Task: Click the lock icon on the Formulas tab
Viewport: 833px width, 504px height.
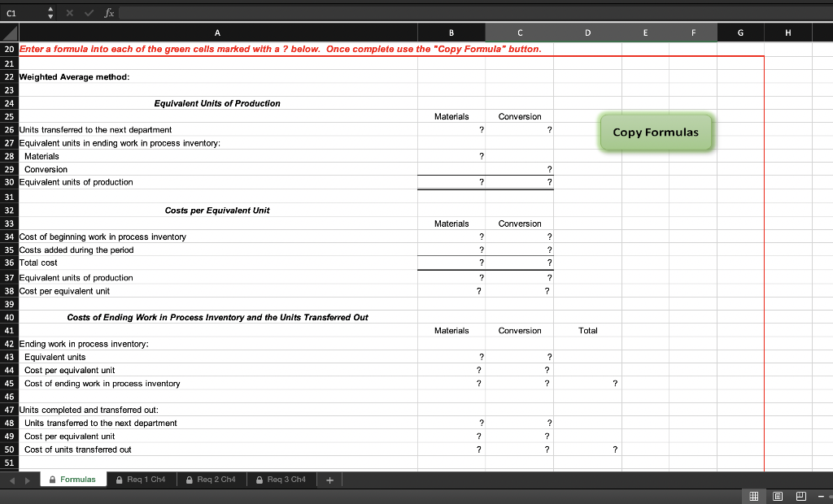Action: [50, 479]
